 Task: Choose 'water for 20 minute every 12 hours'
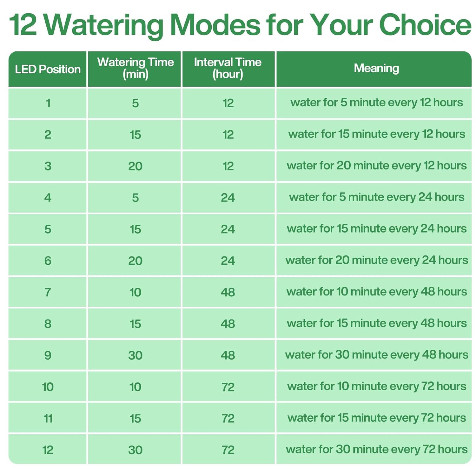point(376,166)
